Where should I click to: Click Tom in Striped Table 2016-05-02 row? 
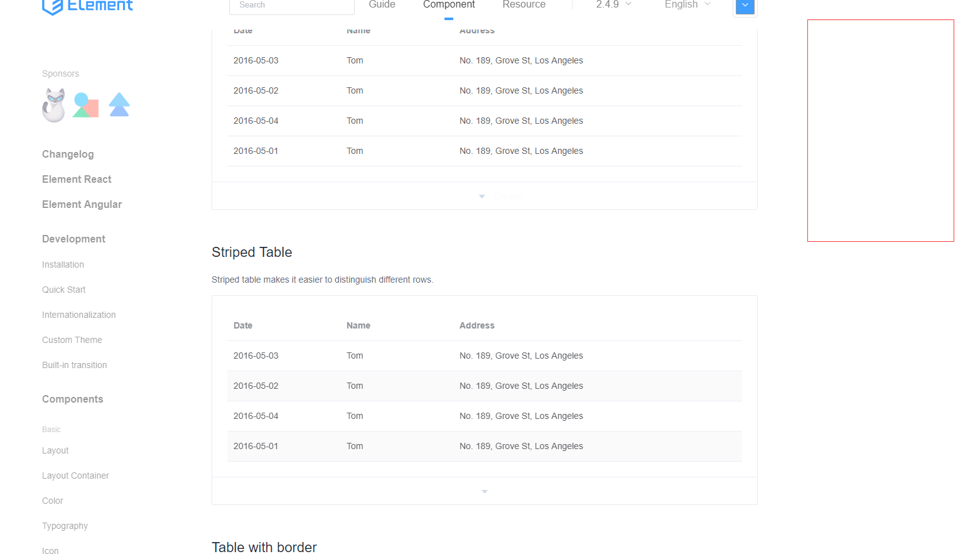355,386
